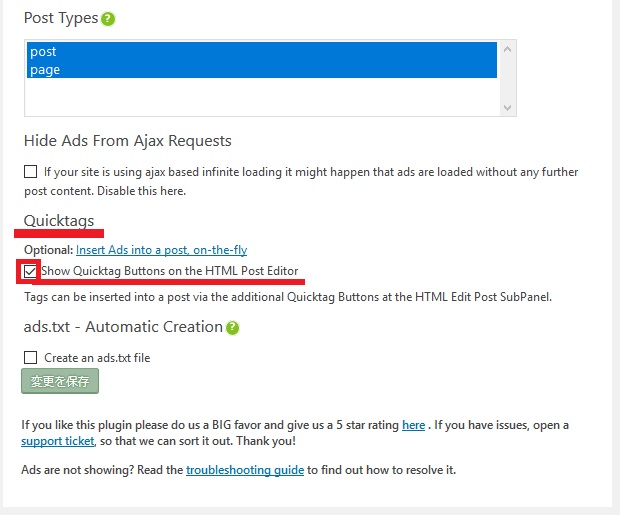620x515 pixels.
Task: Click the Hide Ads From Ajax Requests heading
Action: coord(128,141)
